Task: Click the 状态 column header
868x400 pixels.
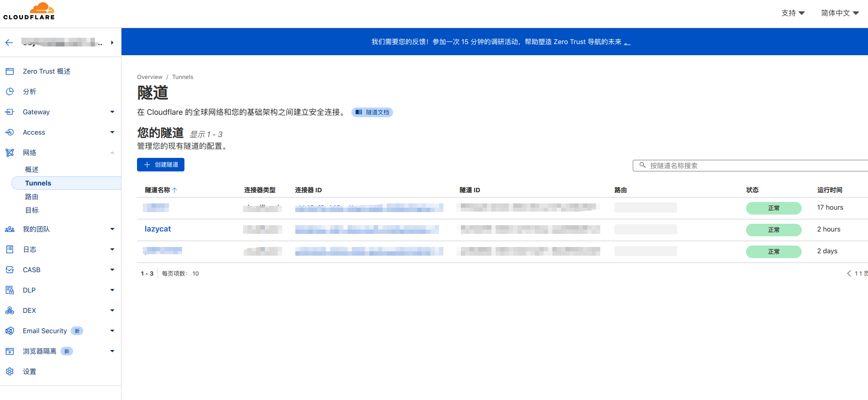Action: (x=752, y=190)
